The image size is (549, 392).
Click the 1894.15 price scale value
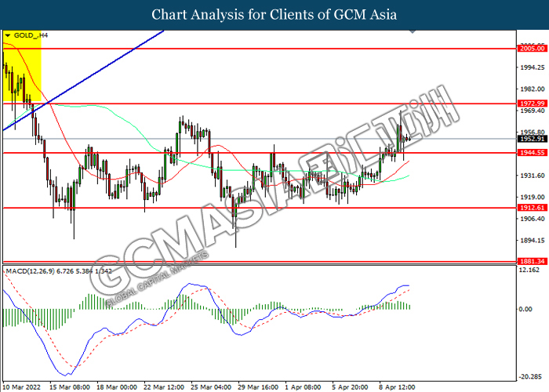point(533,240)
